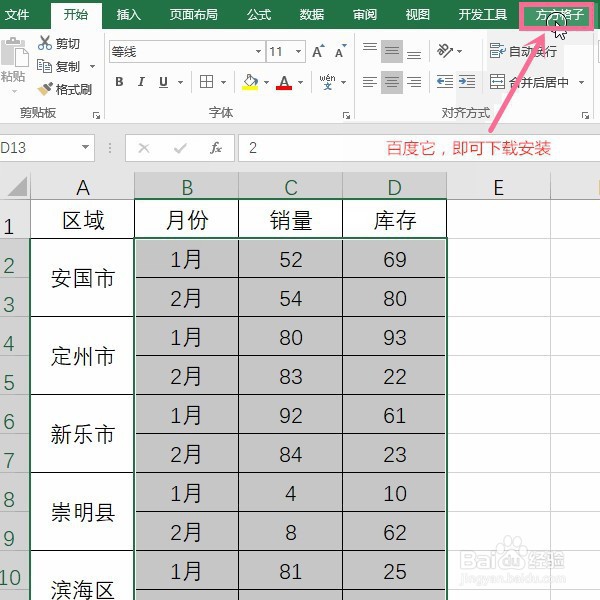Select column A header
Screen dimensions: 600x600
[x=83, y=187]
